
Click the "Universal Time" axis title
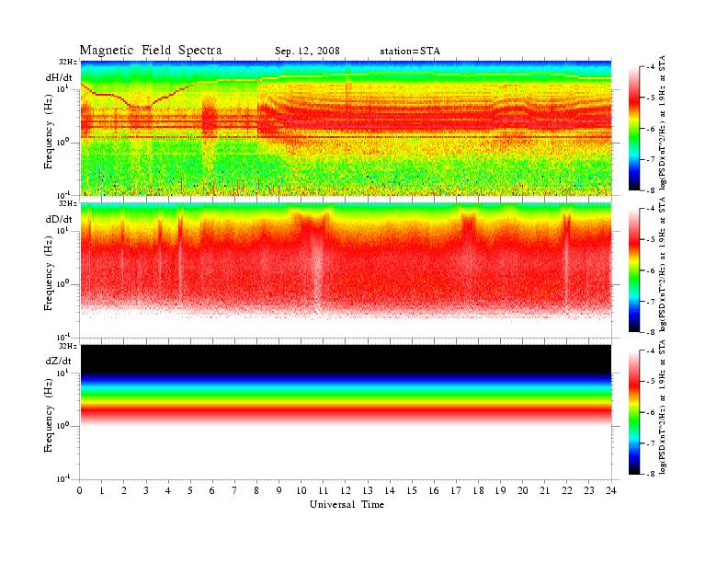[347, 504]
